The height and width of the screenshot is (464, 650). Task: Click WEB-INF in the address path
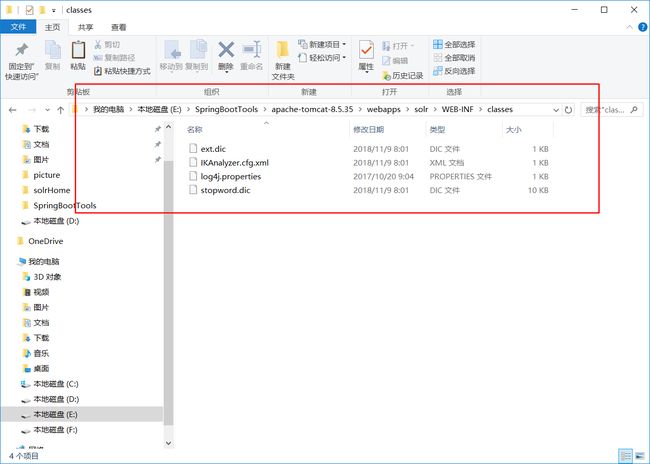(x=457, y=109)
